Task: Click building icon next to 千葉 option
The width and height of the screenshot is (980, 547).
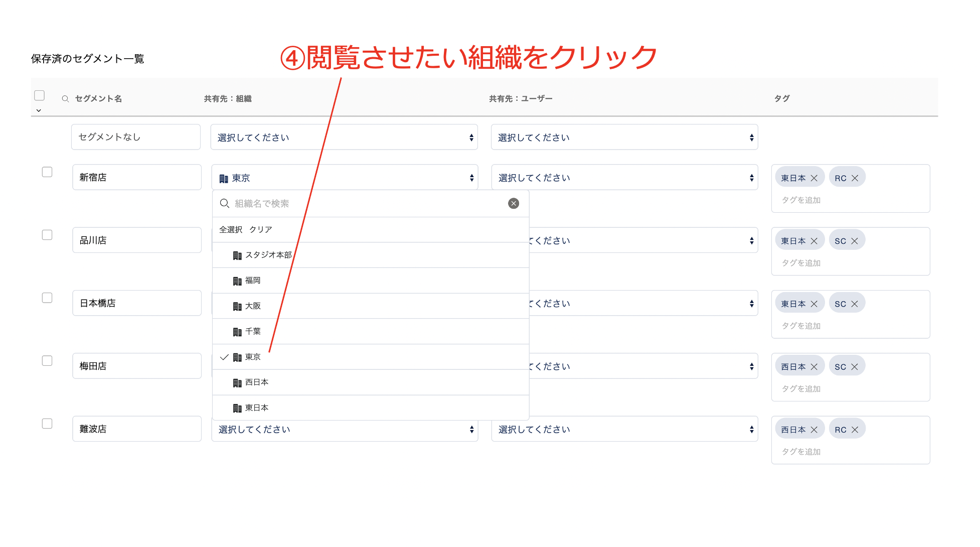Action: point(237,332)
